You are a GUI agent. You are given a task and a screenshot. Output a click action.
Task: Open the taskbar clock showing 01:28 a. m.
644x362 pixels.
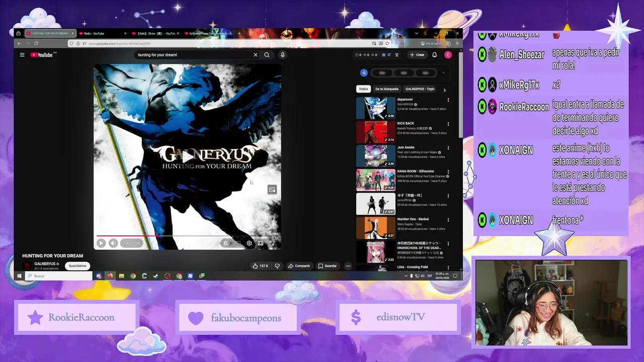442,276
